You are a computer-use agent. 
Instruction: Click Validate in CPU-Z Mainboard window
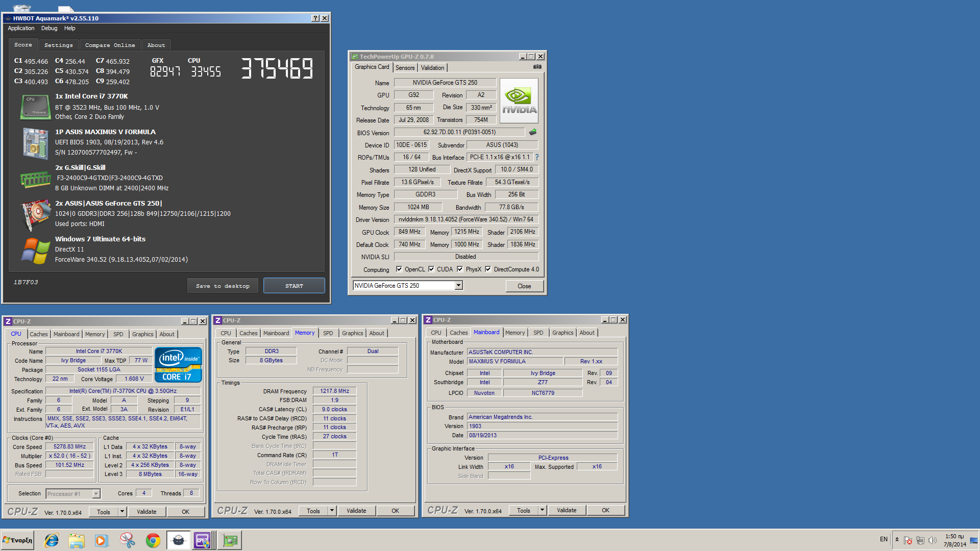click(x=567, y=510)
